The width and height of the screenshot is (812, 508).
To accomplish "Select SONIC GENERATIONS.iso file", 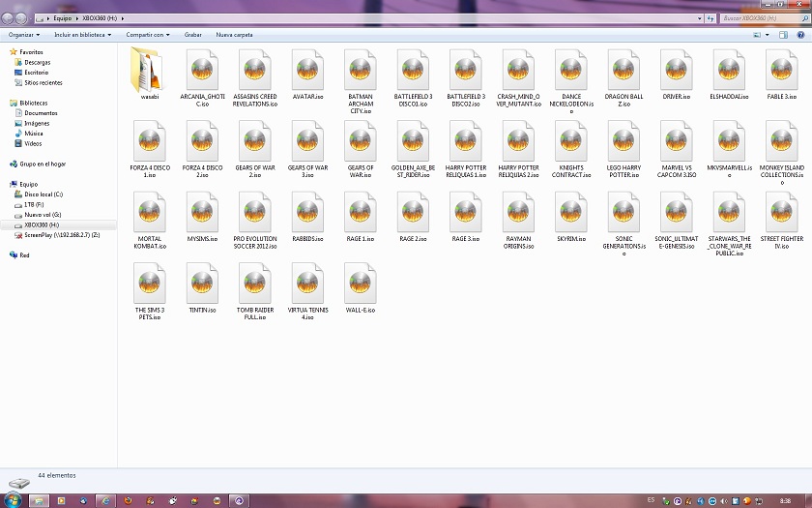I will point(623,224).
